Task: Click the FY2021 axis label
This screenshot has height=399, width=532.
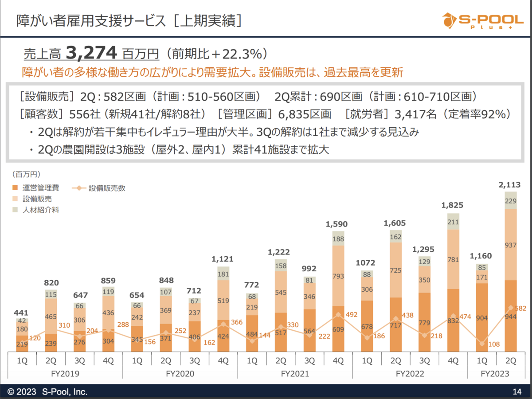Action: pos(295,373)
